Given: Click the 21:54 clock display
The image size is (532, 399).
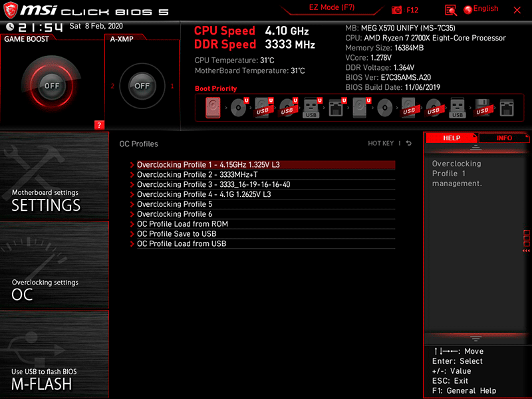Looking at the screenshot, I should pyautogui.click(x=41, y=27).
